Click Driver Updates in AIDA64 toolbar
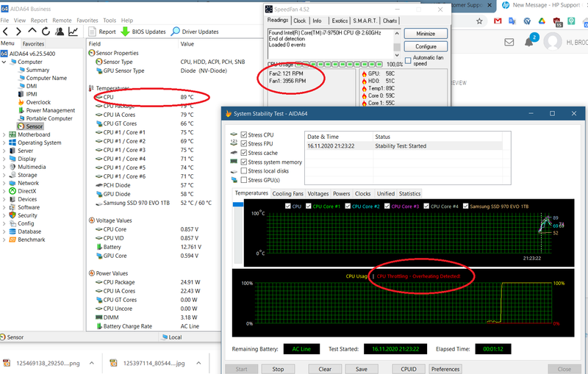Image resolution: width=588 pixels, height=374 pixels. [195, 32]
